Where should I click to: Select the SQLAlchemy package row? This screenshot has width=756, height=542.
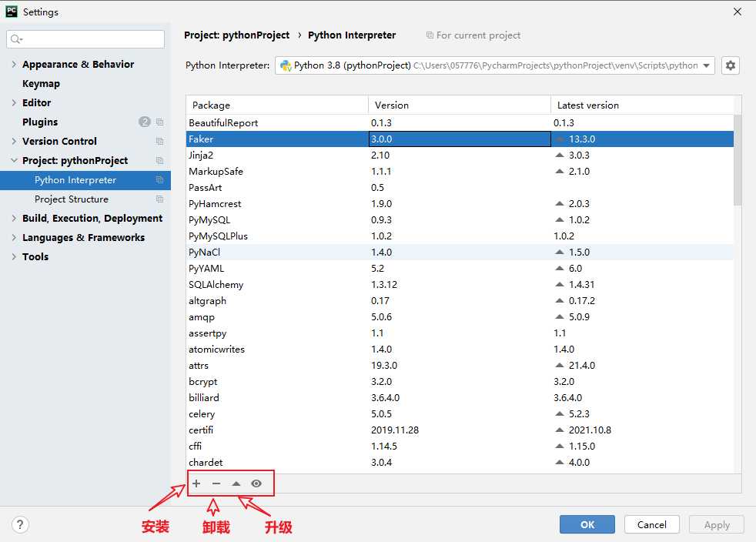[x=460, y=285]
